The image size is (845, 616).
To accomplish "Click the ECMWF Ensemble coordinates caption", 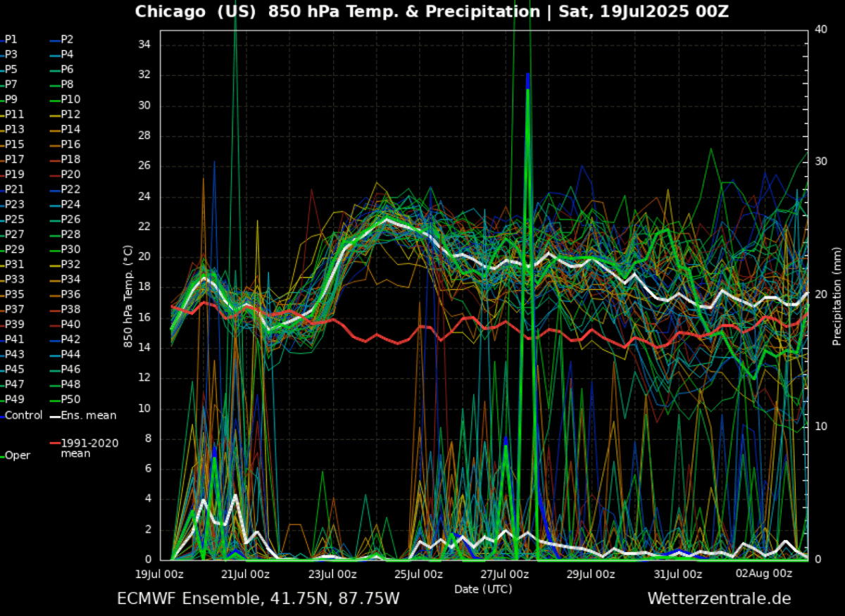I will (x=258, y=598).
